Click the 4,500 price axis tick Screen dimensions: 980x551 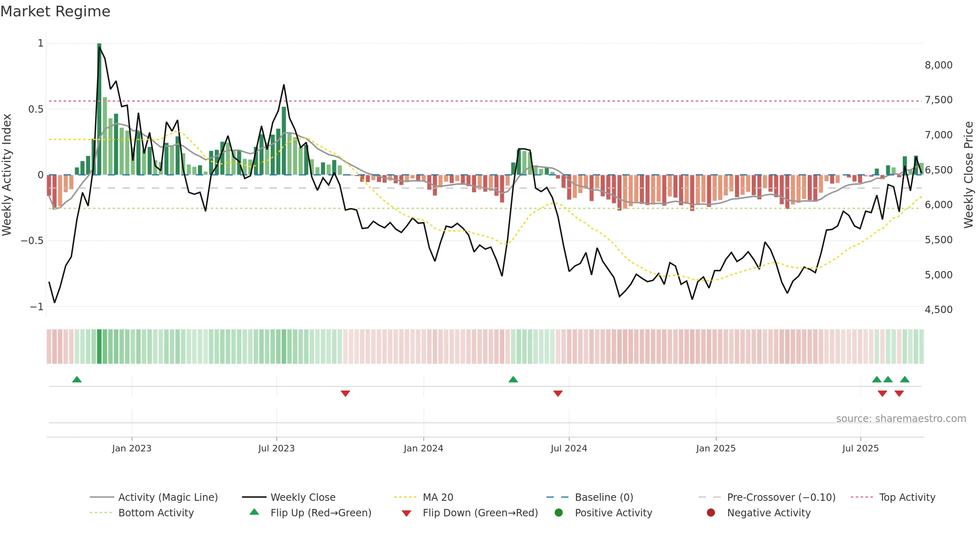click(938, 309)
